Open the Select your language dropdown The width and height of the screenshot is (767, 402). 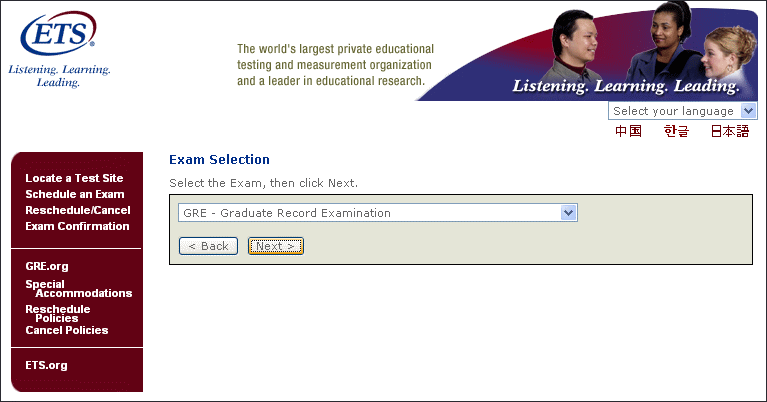(682, 111)
